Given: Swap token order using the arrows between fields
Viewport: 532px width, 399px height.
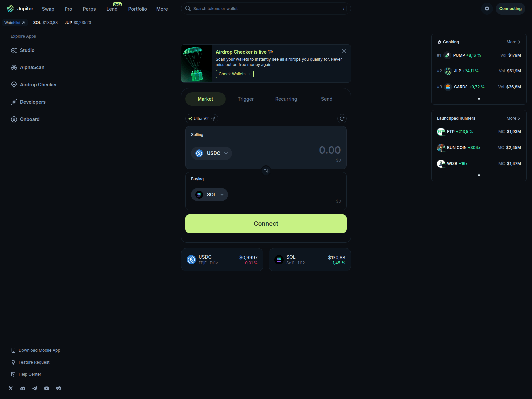Looking at the screenshot, I should tap(266, 170).
